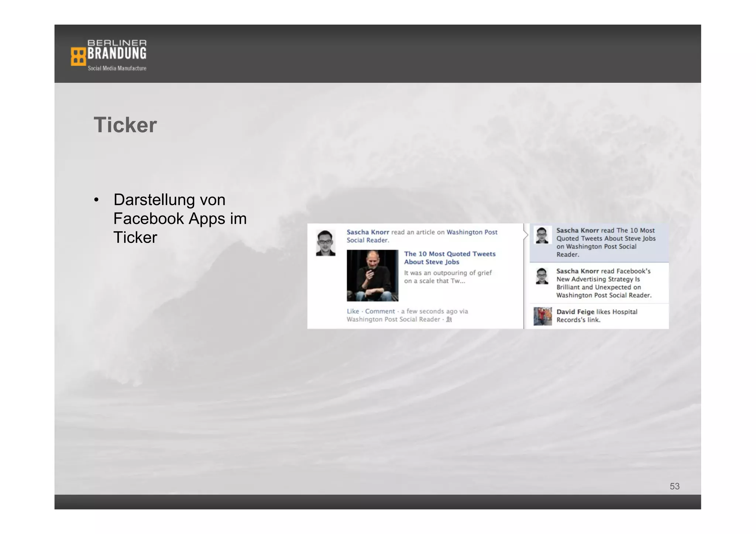Click David Feige's avatar in the ticker
This screenshot has width=756, height=534.
coord(543,316)
